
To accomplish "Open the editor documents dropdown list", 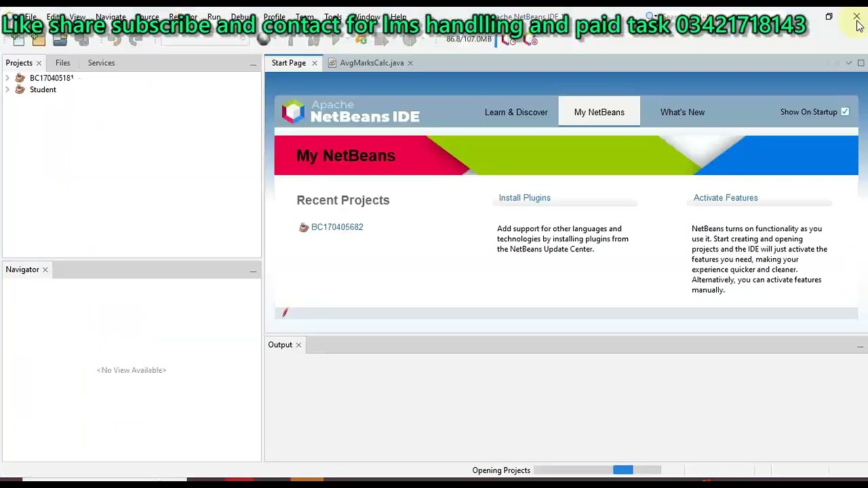I will pyautogui.click(x=848, y=63).
